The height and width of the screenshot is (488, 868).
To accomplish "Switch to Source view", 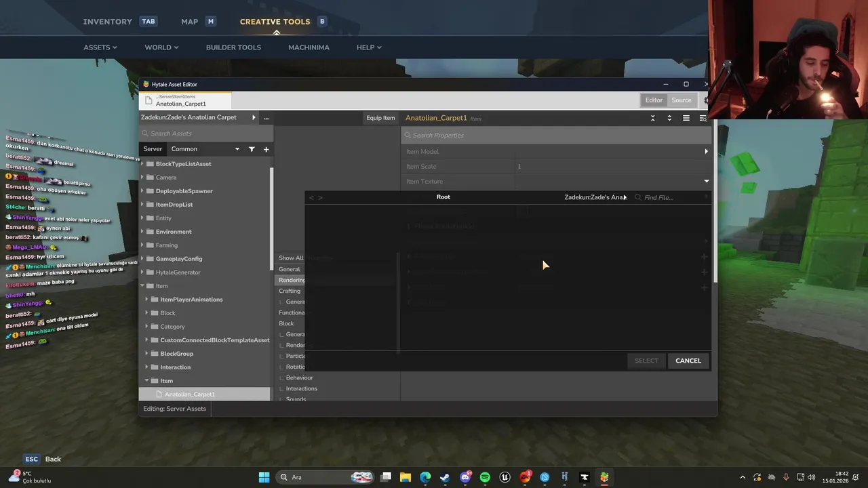I will click(x=682, y=100).
